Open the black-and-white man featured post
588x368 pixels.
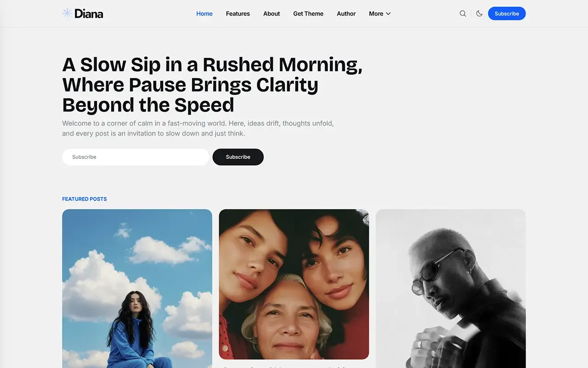(x=451, y=288)
